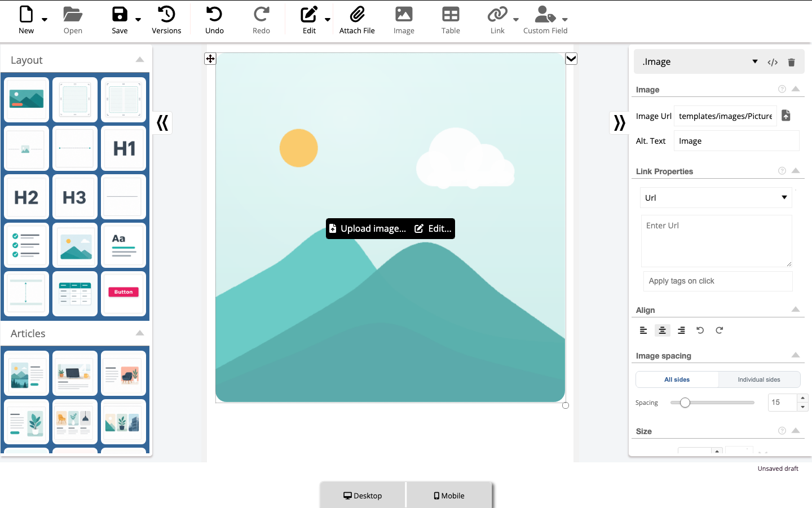Click the Edit pencil icon

309,14
